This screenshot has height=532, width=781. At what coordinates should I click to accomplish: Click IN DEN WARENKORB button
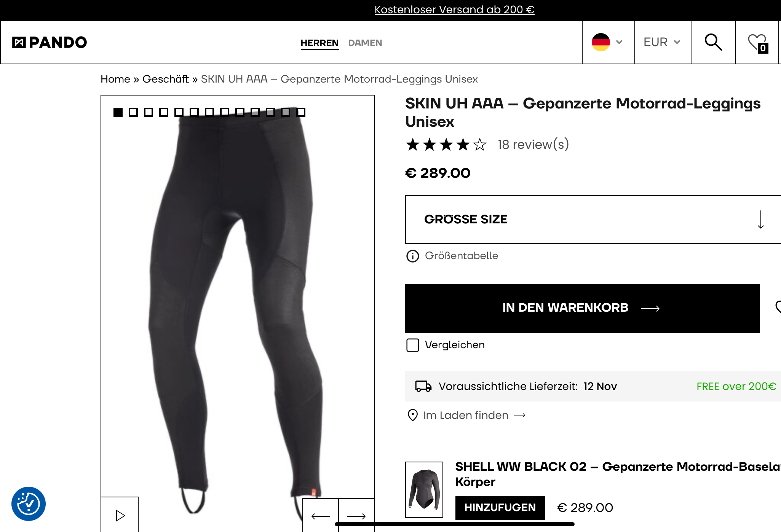point(582,308)
